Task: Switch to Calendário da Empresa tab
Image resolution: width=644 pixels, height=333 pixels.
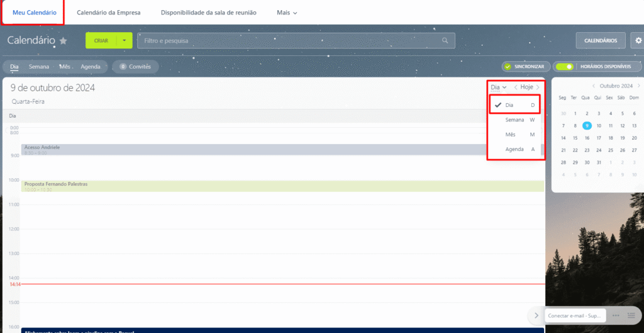Action: coord(108,13)
